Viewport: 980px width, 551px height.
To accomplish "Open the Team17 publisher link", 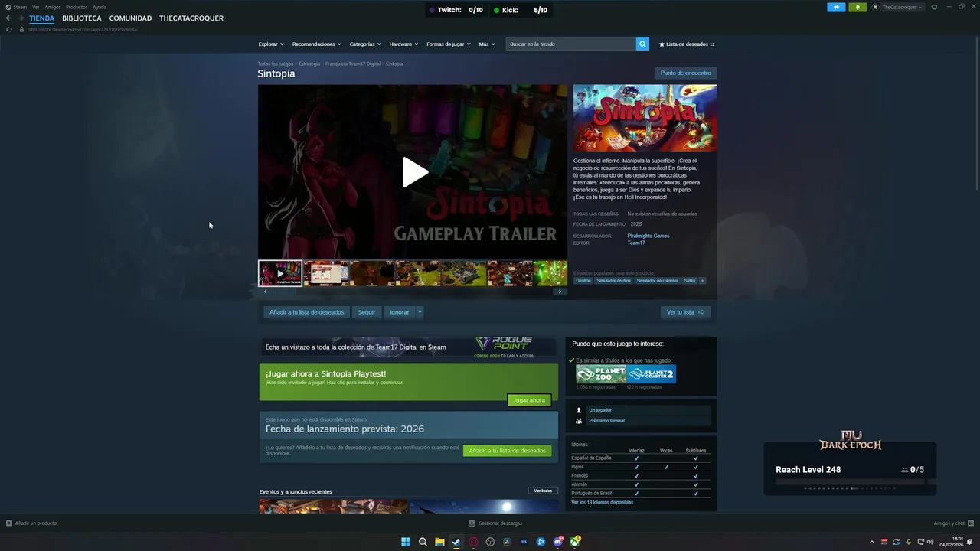I will coord(636,243).
